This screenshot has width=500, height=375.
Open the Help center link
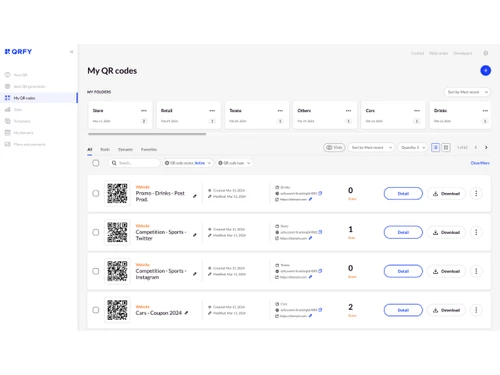pos(438,53)
